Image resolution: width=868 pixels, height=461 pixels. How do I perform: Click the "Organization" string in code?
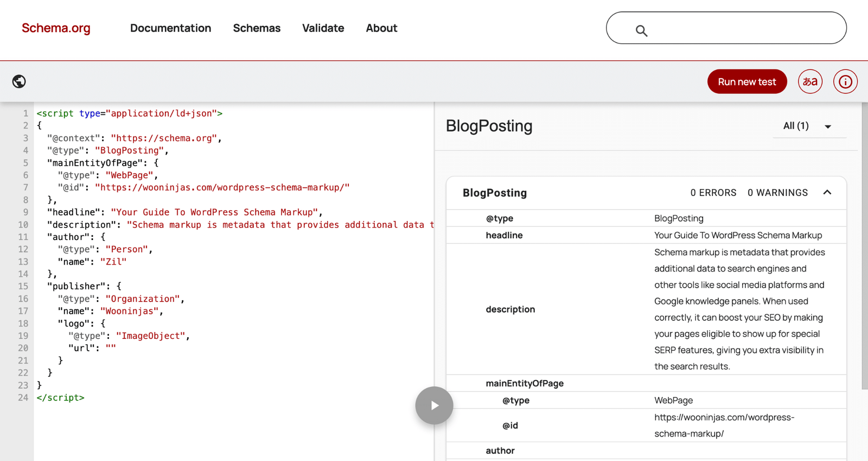tap(142, 299)
